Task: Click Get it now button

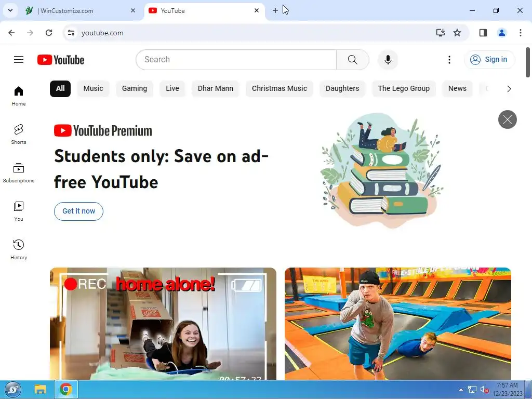Action: point(79,211)
